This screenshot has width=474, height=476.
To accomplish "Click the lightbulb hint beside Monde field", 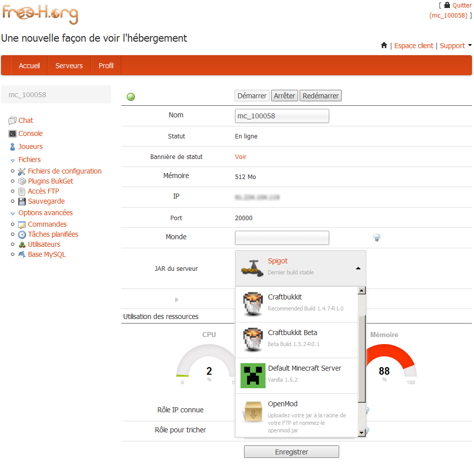I will pyautogui.click(x=377, y=237).
